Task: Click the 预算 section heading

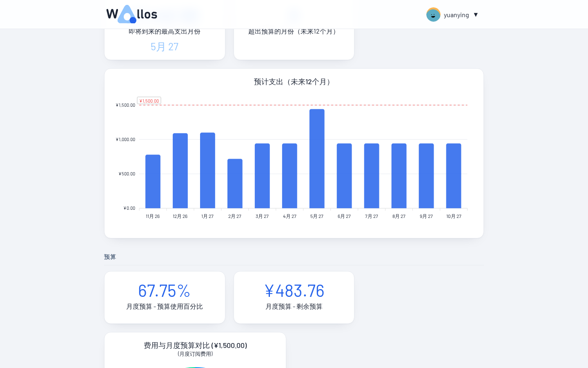Action: 110,257
